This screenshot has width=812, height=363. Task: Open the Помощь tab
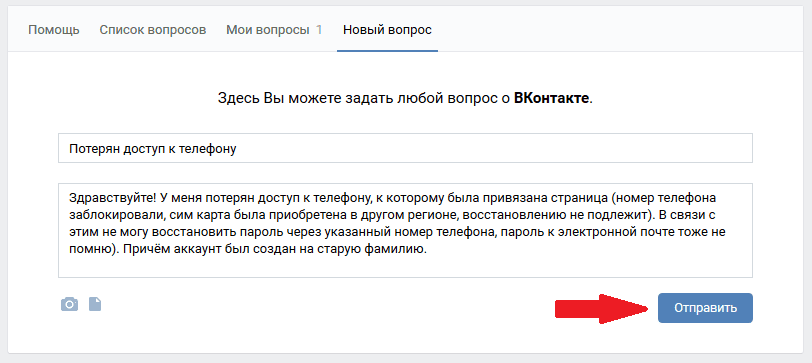click(54, 30)
